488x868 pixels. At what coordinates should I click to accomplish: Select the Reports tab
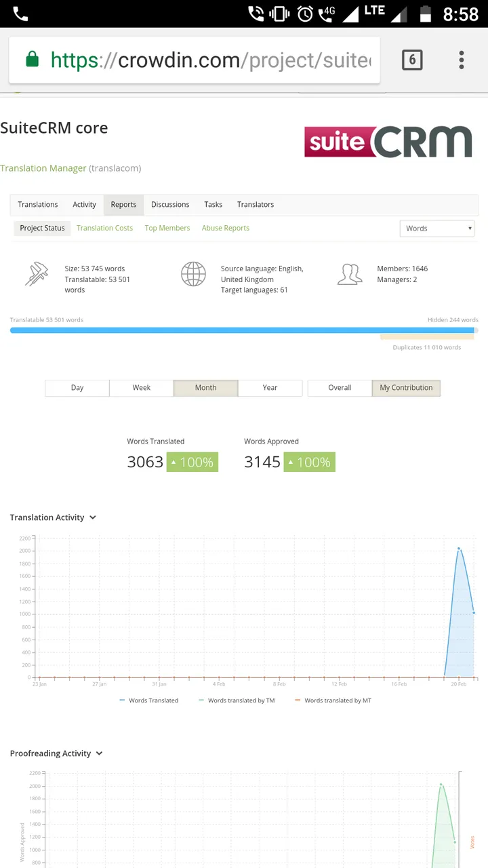pos(123,204)
